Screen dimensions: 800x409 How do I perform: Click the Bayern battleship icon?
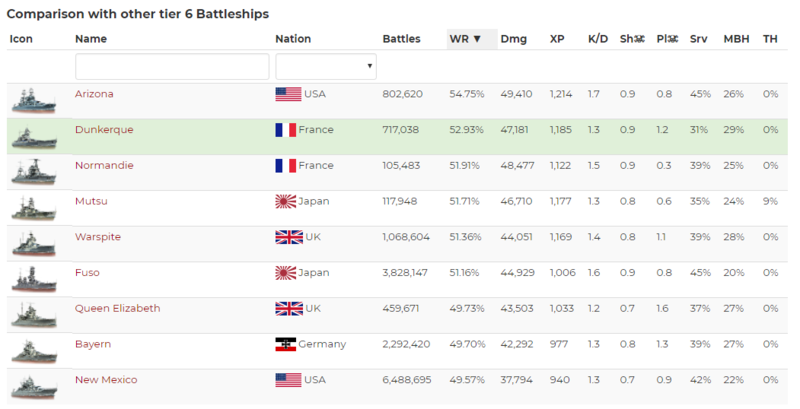click(31, 351)
